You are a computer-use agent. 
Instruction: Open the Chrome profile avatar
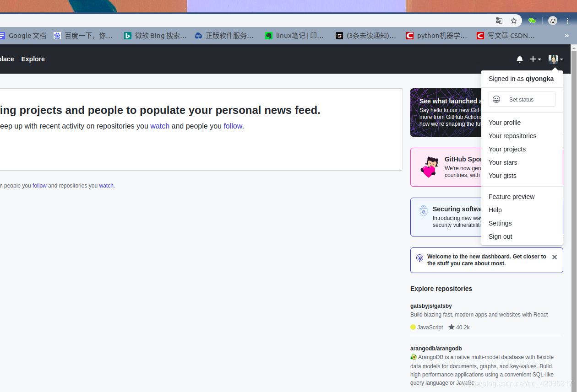click(x=553, y=21)
